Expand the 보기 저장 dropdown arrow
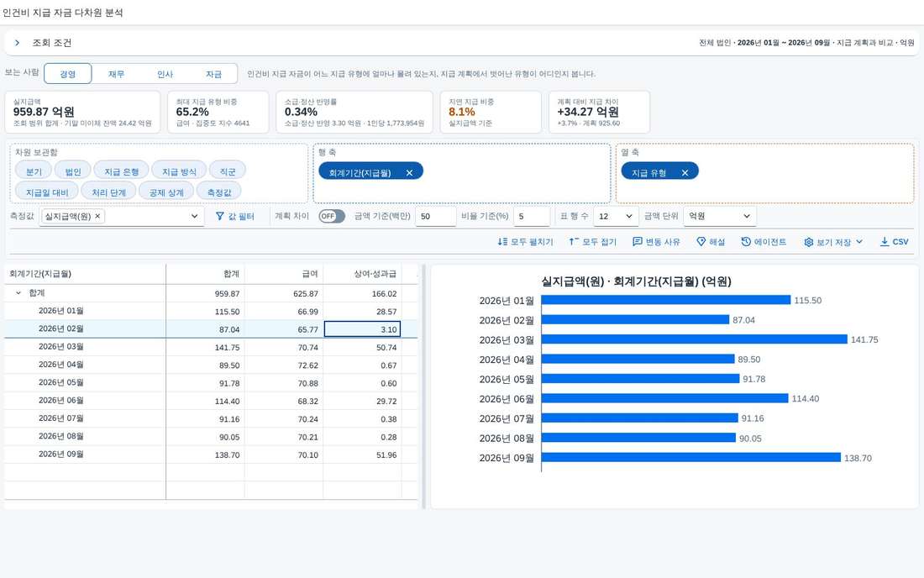 [x=859, y=242]
